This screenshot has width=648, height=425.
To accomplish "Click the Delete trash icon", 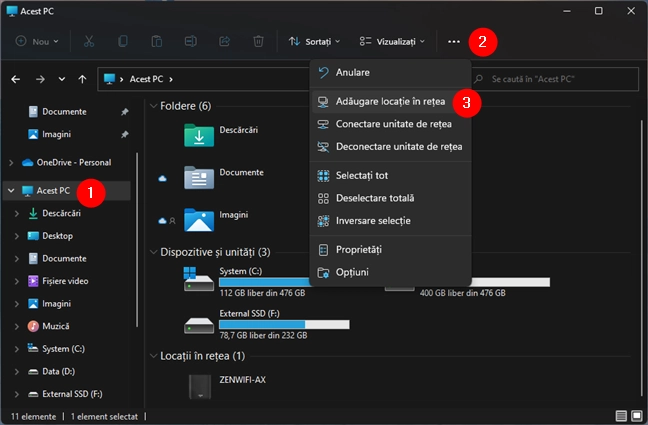I will coord(258,41).
